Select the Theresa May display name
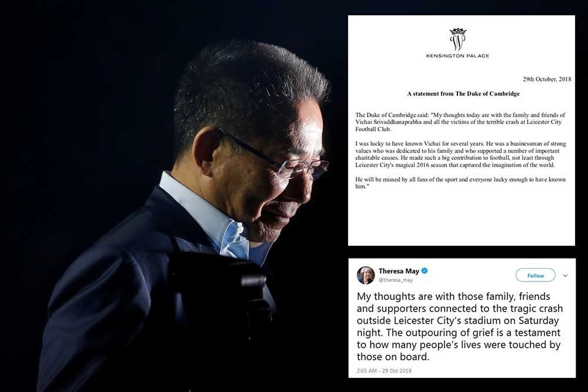 click(x=399, y=270)
